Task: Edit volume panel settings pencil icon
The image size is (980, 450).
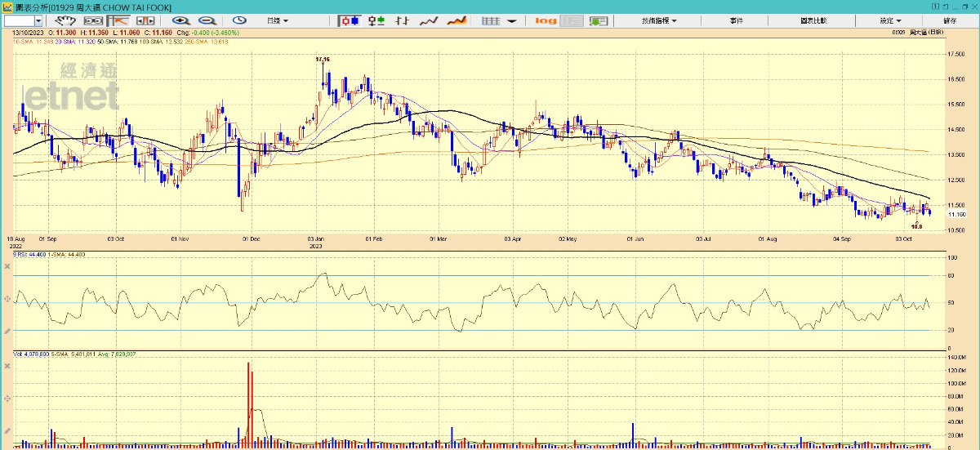Action: (x=7, y=430)
